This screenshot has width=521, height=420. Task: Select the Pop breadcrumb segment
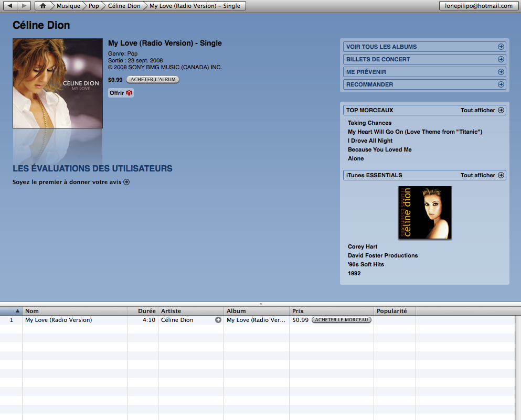click(93, 6)
